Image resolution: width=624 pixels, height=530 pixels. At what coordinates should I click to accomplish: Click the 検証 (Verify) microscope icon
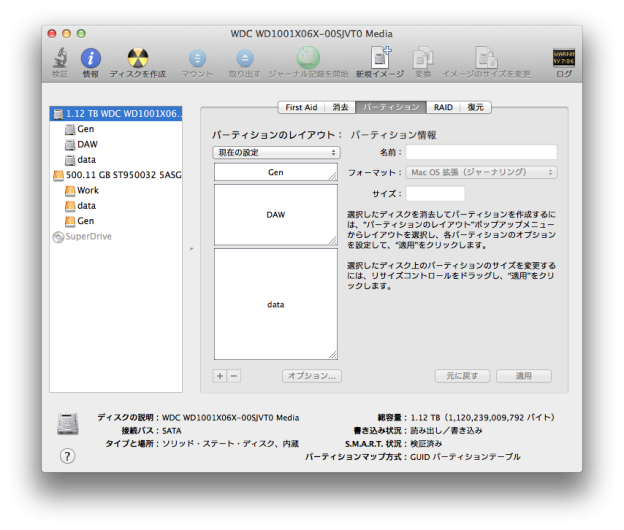[61, 58]
